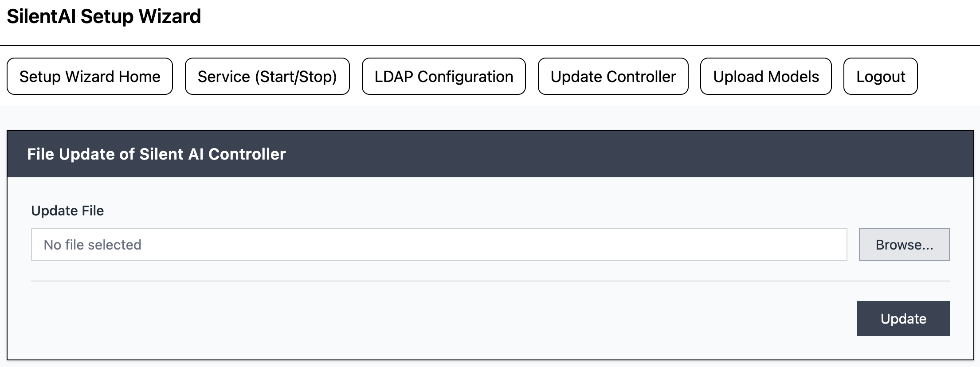The image size is (980, 367).
Task: Choose a file with the Browse... button
Action: 904,245
